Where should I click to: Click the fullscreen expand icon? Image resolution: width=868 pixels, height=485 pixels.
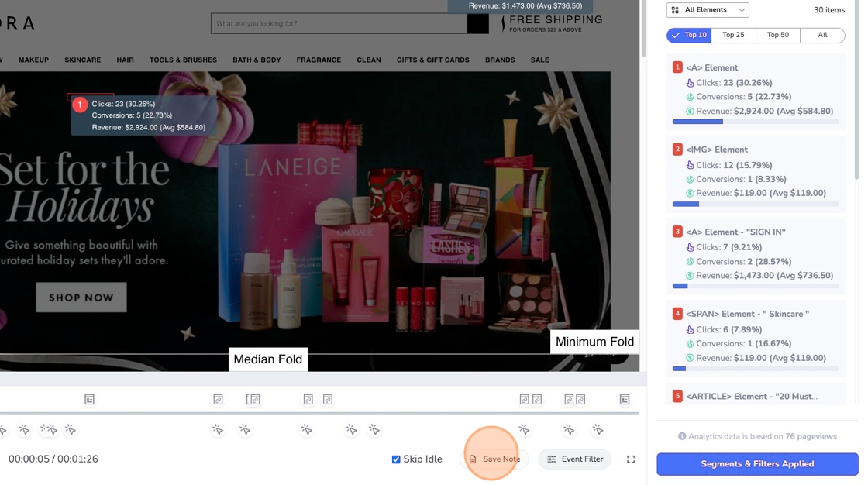tap(631, 459)
